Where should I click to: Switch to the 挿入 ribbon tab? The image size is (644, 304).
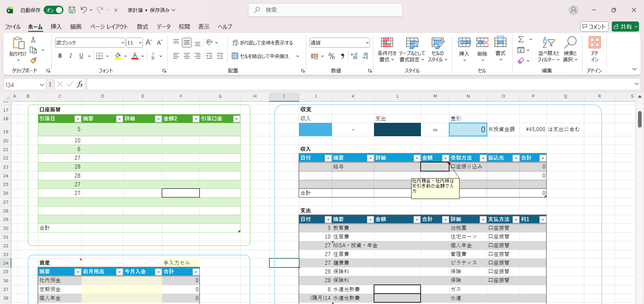click(x=56, y=27)
